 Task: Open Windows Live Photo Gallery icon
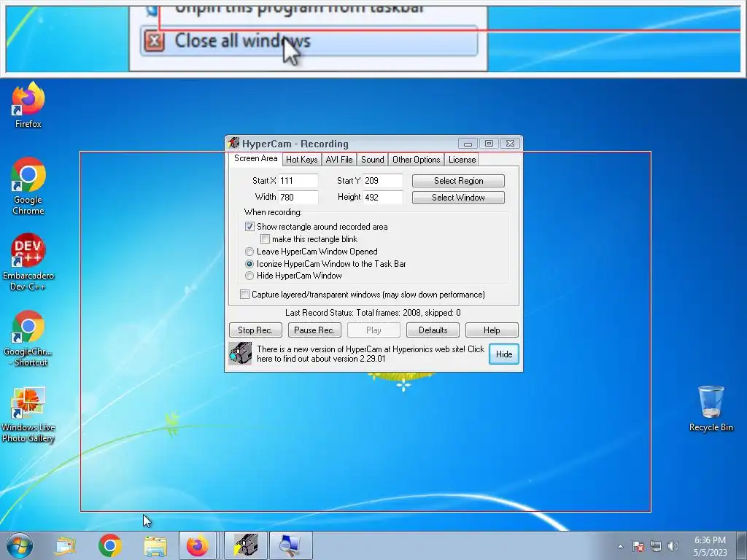(28, 415)
